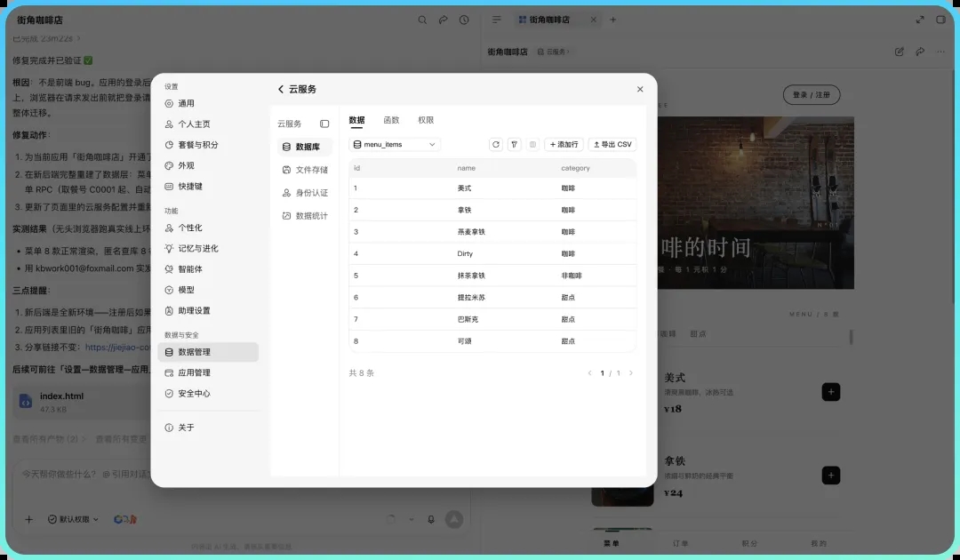Share the conversation from the chat header
Screen dimensions: 960x560
pyautogui.click(x=444, y=20)
